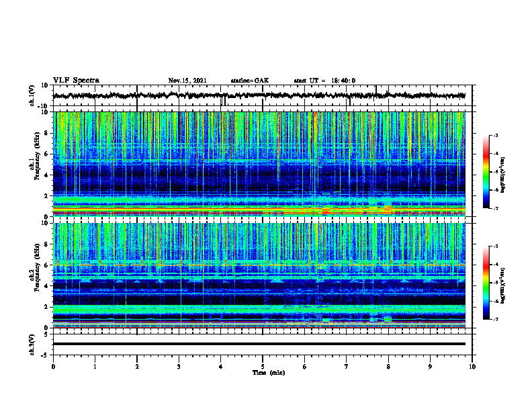Click time axis tick label "2"
Screen dimensions: 532x411
pos(137,367)
